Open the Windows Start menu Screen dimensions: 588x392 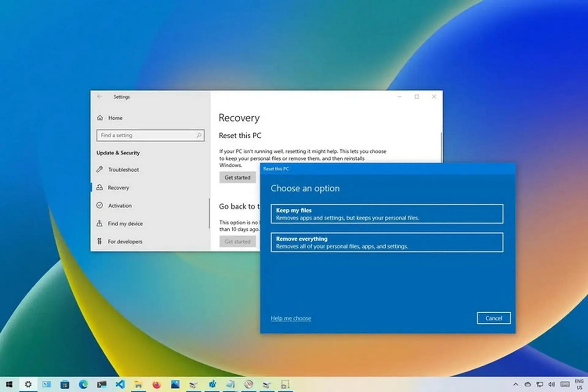click(x=9, y=384)
